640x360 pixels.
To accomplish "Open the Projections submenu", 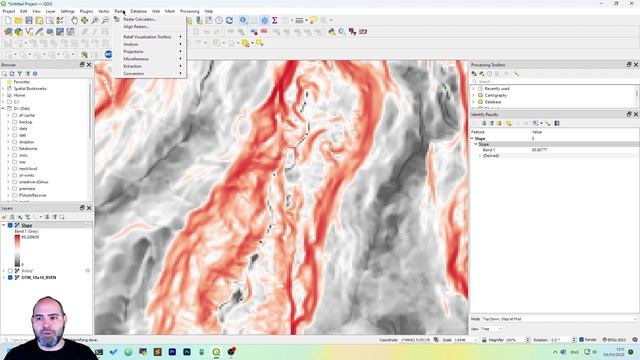I will 133,51.
